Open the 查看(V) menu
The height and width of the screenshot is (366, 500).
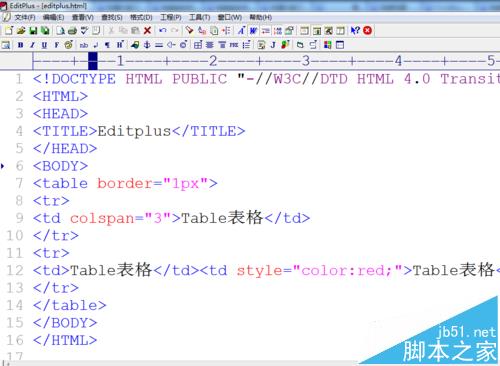click(83, 17)
